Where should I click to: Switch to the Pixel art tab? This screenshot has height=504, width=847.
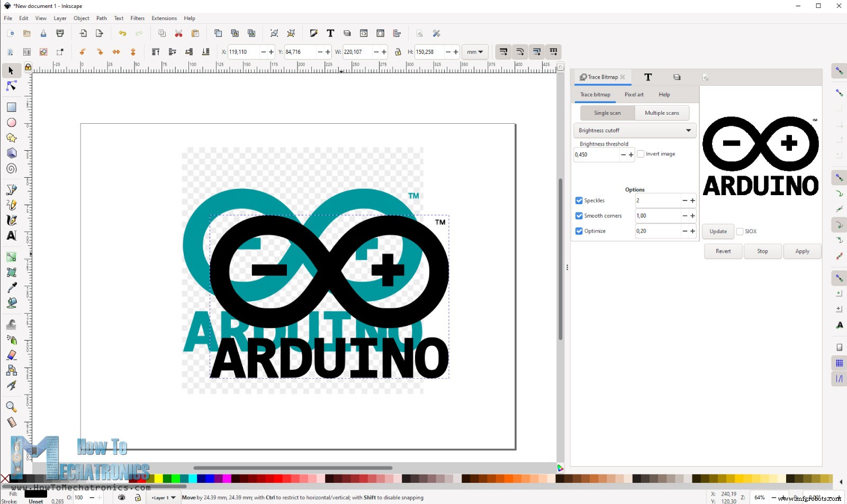(x=634, y=95)
